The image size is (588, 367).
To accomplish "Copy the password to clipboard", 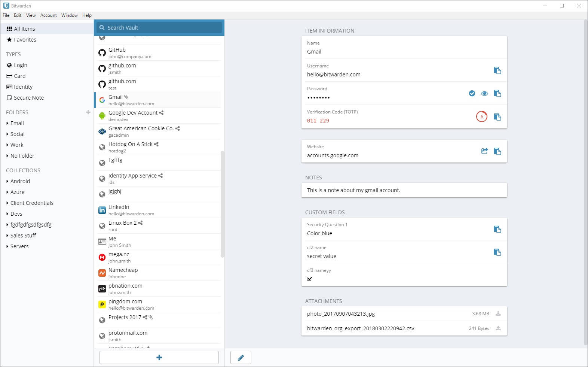I will pyautogui.click(x=497, y=93).
